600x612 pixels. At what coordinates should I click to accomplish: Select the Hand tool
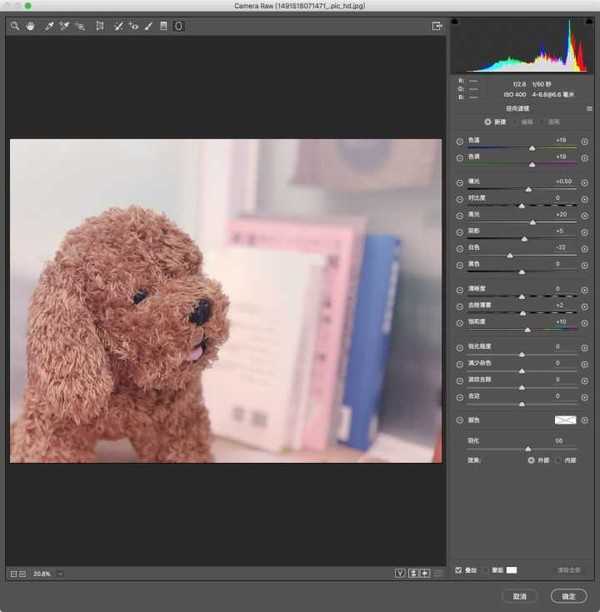point(30,26)
